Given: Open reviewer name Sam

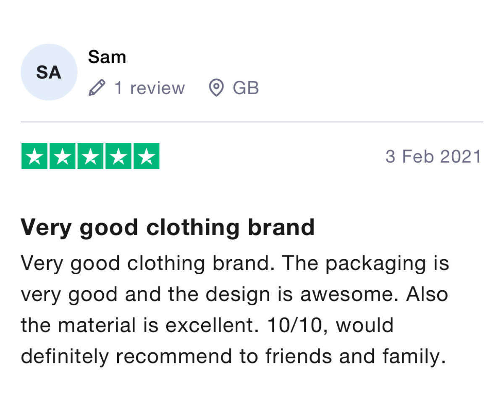Looking at the screenshot, I should pyautogui.click(x=107, y=57).
